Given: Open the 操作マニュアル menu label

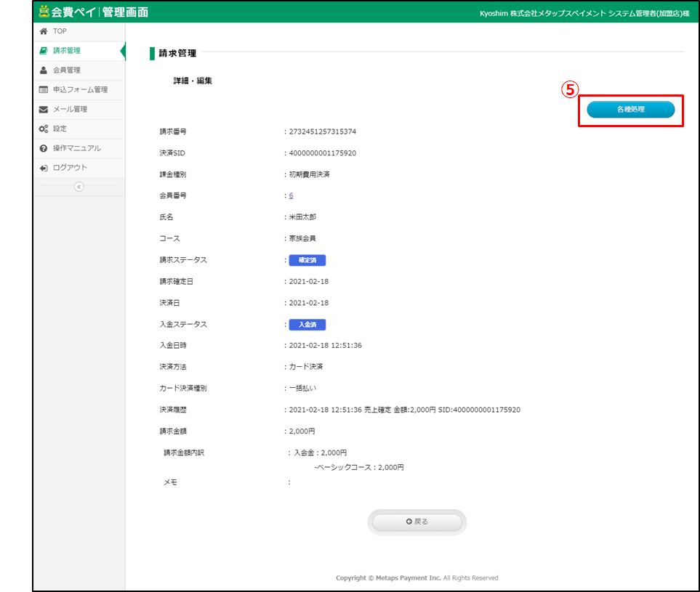Looking at the screenshot, I should [76, 148].
